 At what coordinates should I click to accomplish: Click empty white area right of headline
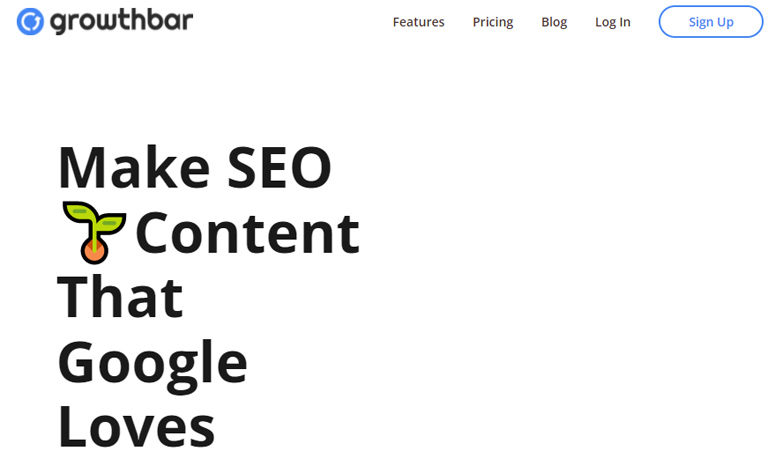tap(560, 280)
